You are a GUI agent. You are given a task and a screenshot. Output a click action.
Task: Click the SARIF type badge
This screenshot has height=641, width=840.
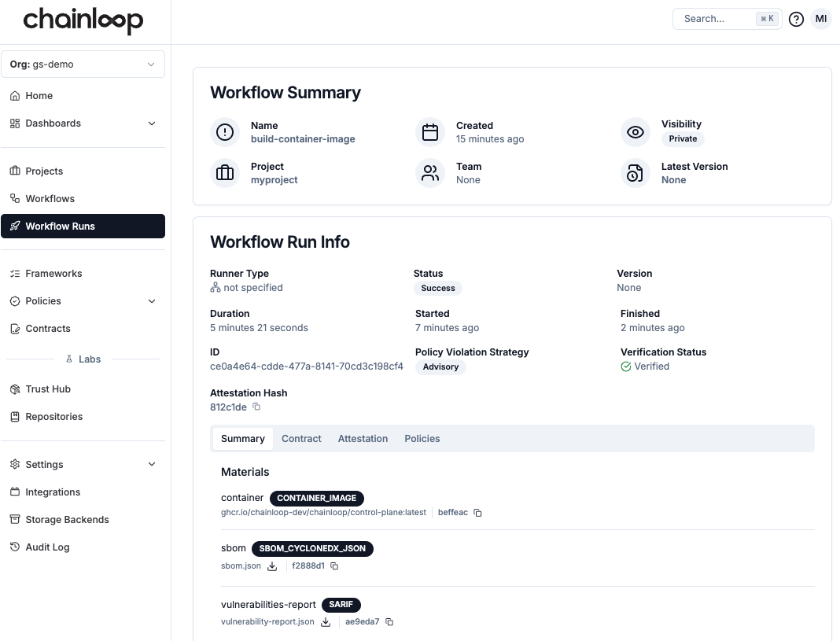(x=341, y=605)
